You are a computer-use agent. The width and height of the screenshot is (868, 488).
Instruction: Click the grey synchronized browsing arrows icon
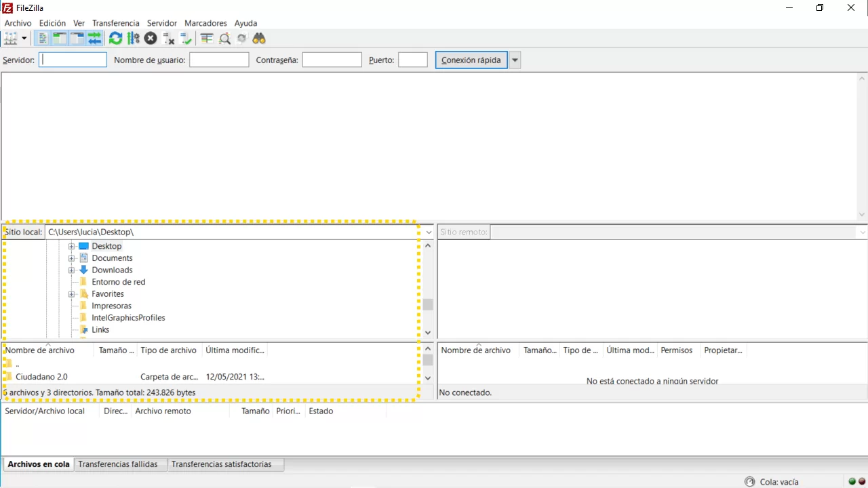(241, 39)
